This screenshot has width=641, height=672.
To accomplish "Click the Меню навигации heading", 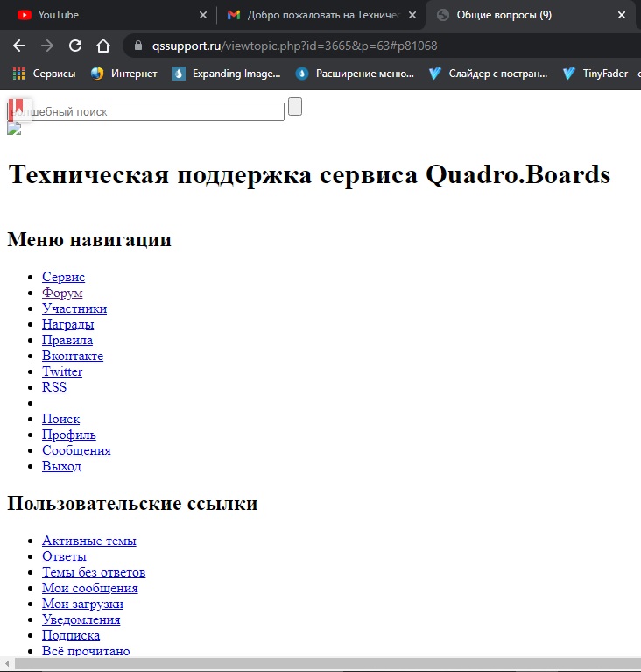I will coord(89,239).
